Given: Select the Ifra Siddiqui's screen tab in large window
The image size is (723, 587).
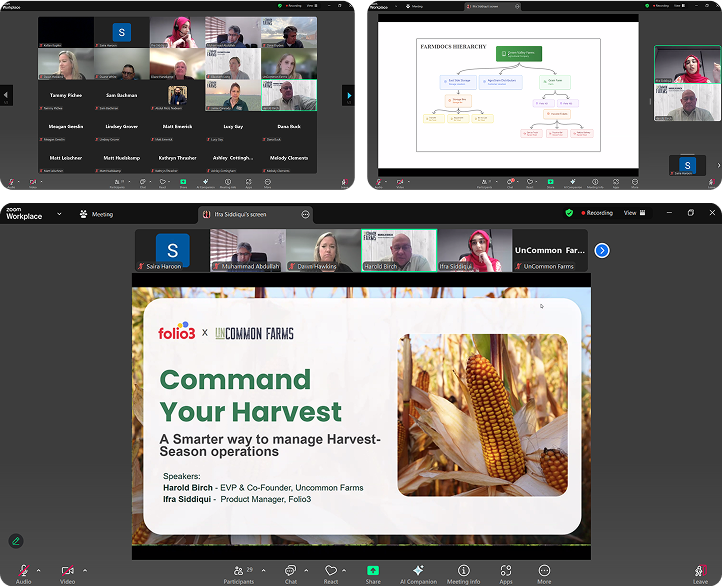Looking at the screenshot, I should click(245, 214).
